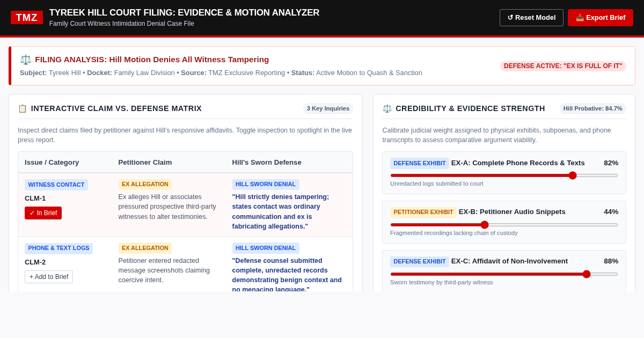Image resolution: width=644 pixels, height=338 pixels.
Task: Click the EX-C: Affidavit of Non-Involvement title
Action: pyautogui.click(x=509, y=261)
